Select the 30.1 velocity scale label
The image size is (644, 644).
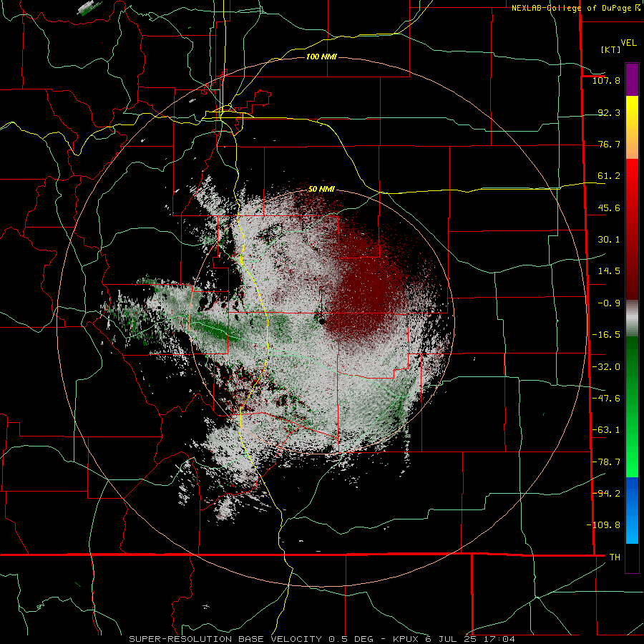[x=609, y=240]
